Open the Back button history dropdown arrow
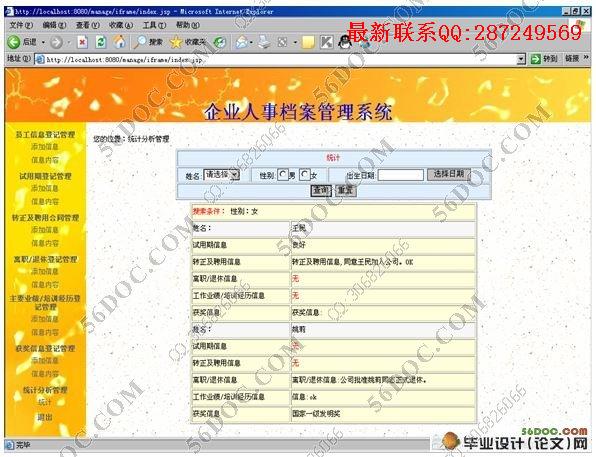Screen dimensions: 596x457 tap(43, 42)
